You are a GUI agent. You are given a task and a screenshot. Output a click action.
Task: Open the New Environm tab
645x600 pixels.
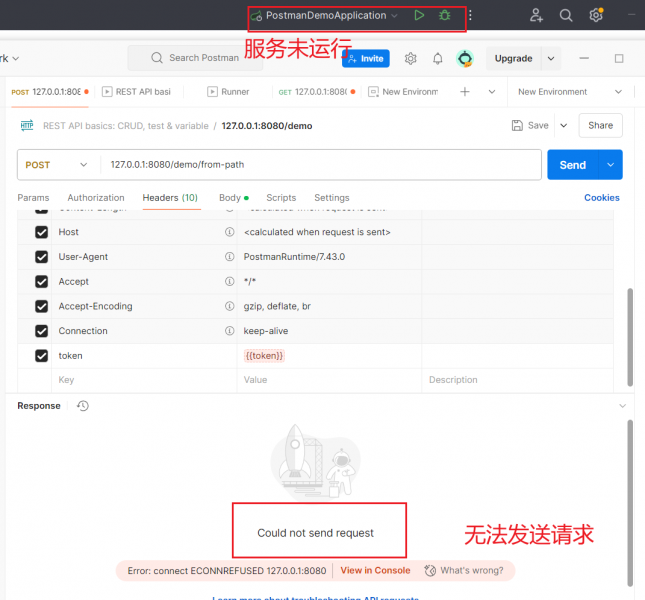coord(403,92)
